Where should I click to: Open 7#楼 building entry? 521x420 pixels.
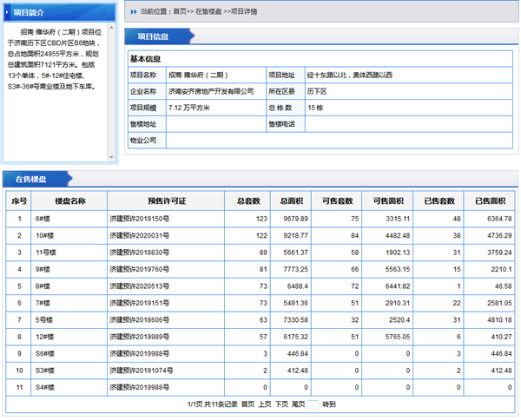(43, 303)
